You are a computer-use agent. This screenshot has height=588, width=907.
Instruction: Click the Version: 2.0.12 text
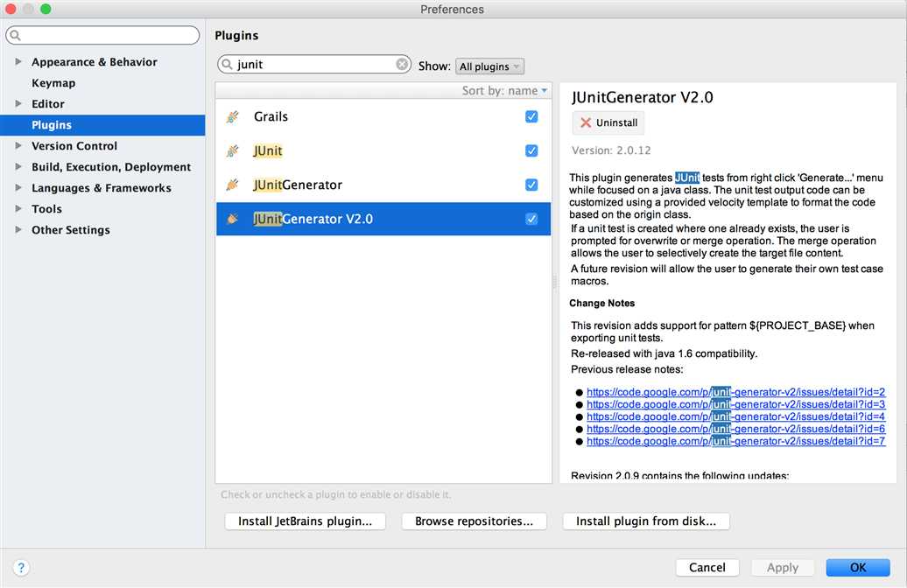pos(611,150)
